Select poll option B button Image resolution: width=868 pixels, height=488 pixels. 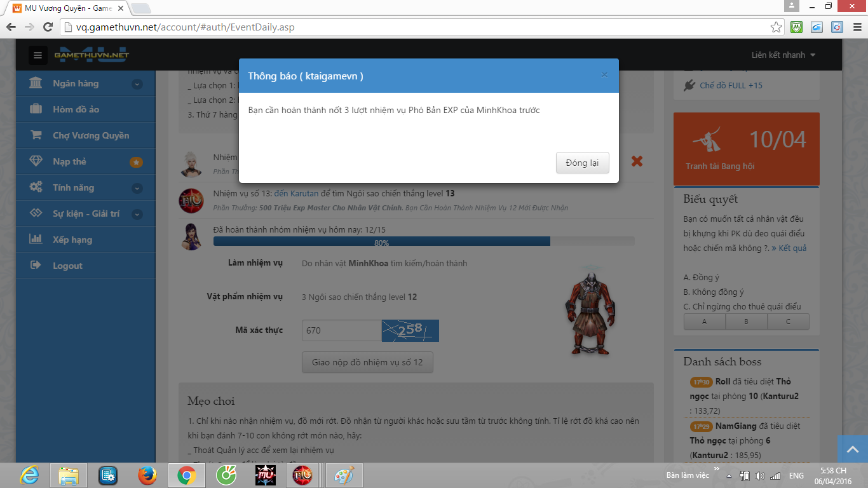click(746, 322)
